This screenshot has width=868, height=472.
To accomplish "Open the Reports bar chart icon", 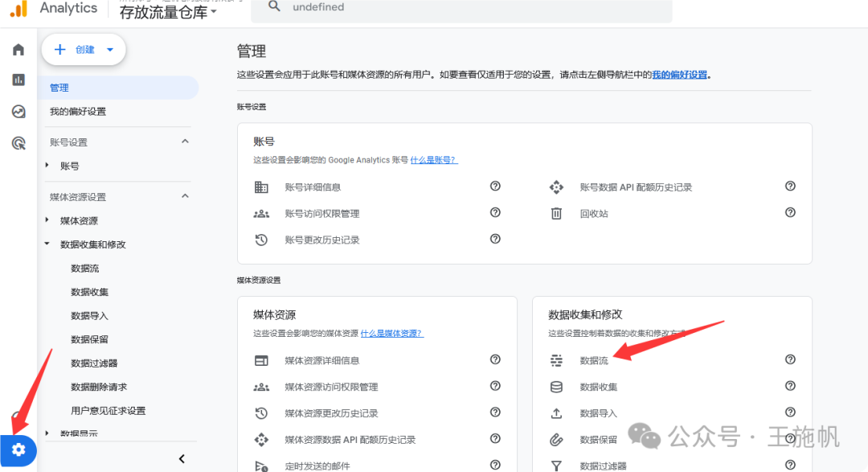I will [18, 80].
